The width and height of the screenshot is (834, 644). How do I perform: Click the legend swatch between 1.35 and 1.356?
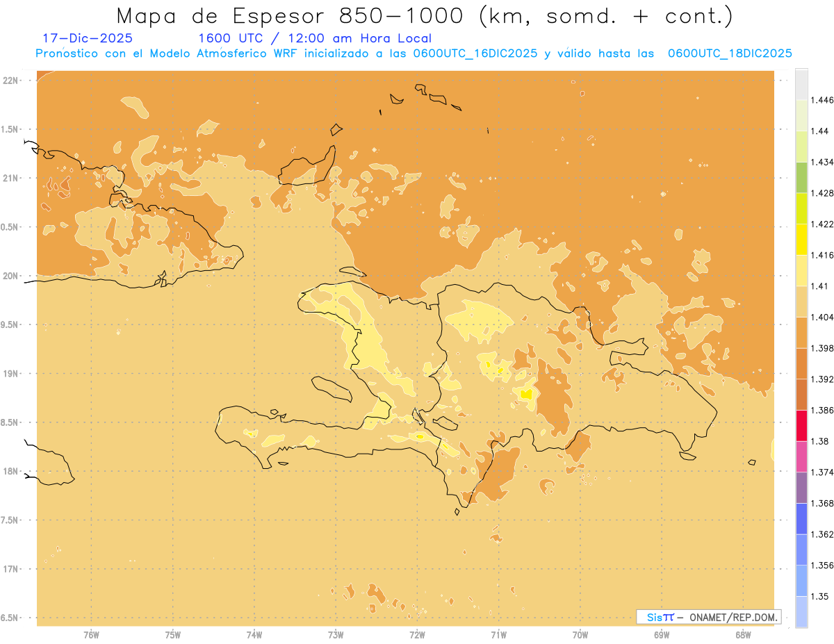(x=801, y=581)
